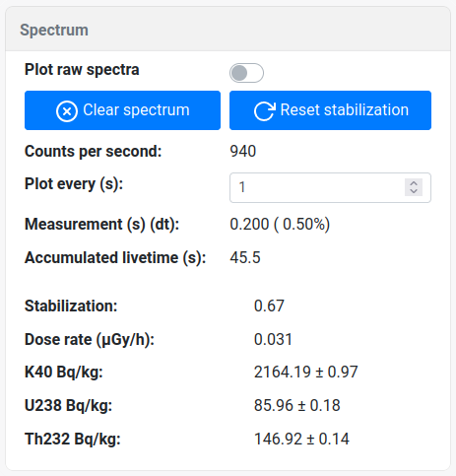Click the Dose rate (µGy/h) label
The width and height of the screenshot is (456, 476).
coord(90,340)
